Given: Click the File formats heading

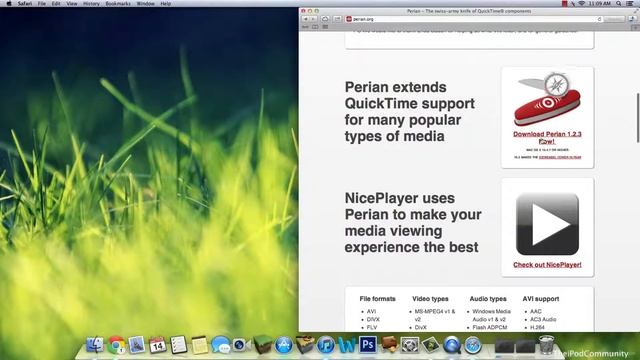Looking at the screenshot, I should click(x=378, y=299).
